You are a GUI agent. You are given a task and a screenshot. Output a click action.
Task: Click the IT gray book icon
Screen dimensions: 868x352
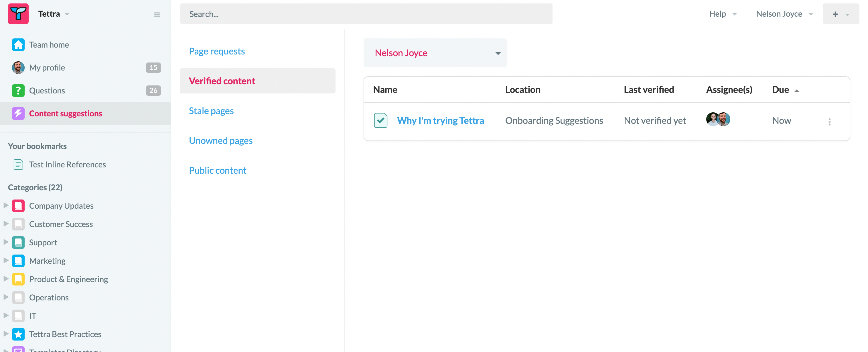(18, 316)
